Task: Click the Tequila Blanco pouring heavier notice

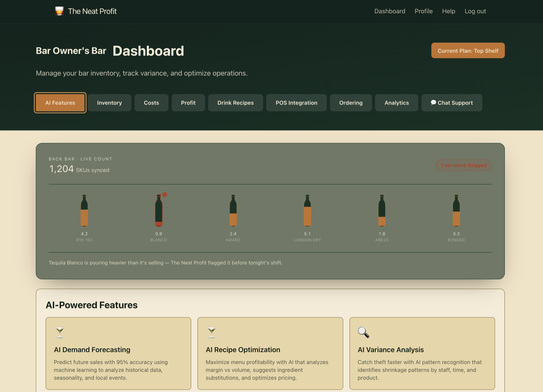Action: [166, 263]
